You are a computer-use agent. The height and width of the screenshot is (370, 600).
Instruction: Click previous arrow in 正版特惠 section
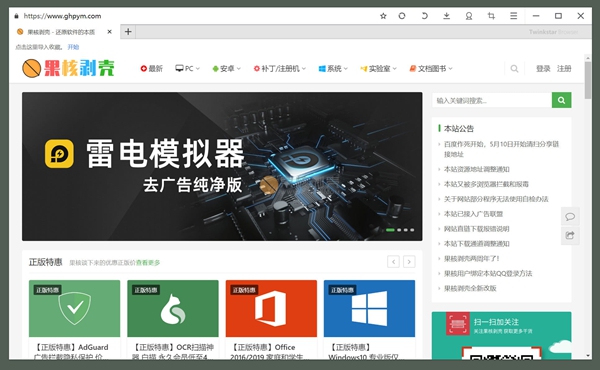pyautogui.click(x=393, y=262)
